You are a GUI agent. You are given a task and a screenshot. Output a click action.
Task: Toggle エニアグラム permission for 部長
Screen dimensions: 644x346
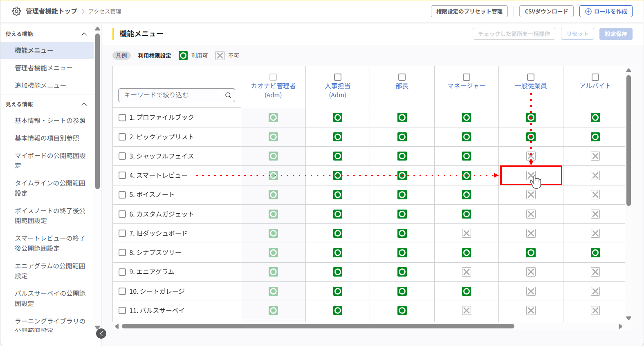[402, 272]
